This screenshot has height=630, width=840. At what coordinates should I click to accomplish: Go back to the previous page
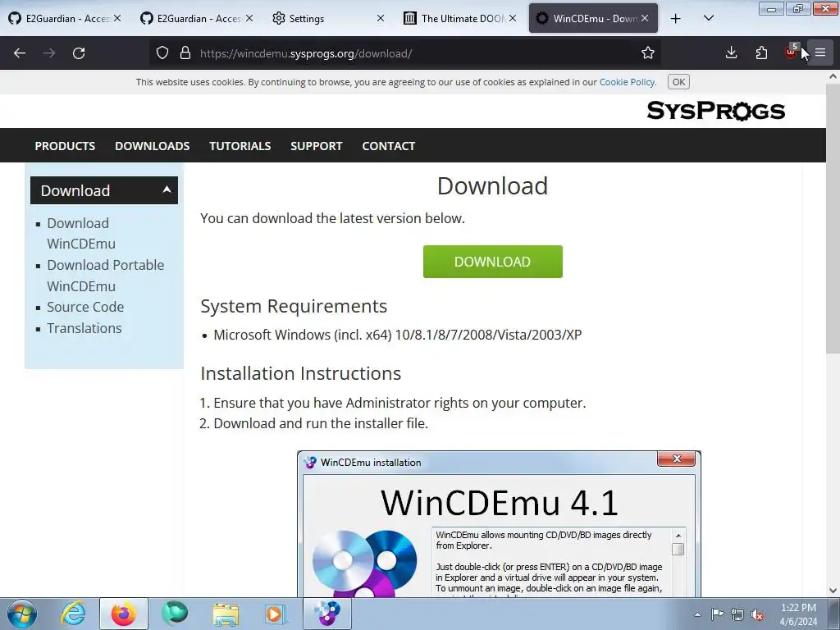pos(20,53)
